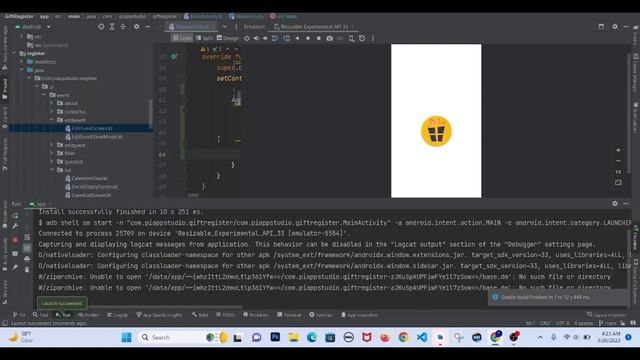Click emulator zoom out minus button
This screenshot has height=360, width=640.
(618, 161)
